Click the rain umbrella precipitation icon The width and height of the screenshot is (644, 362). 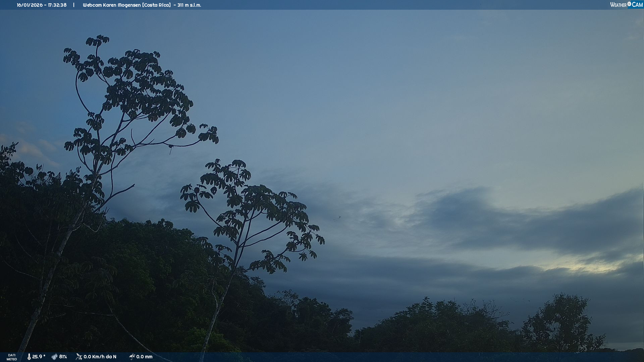click(132, 357)
